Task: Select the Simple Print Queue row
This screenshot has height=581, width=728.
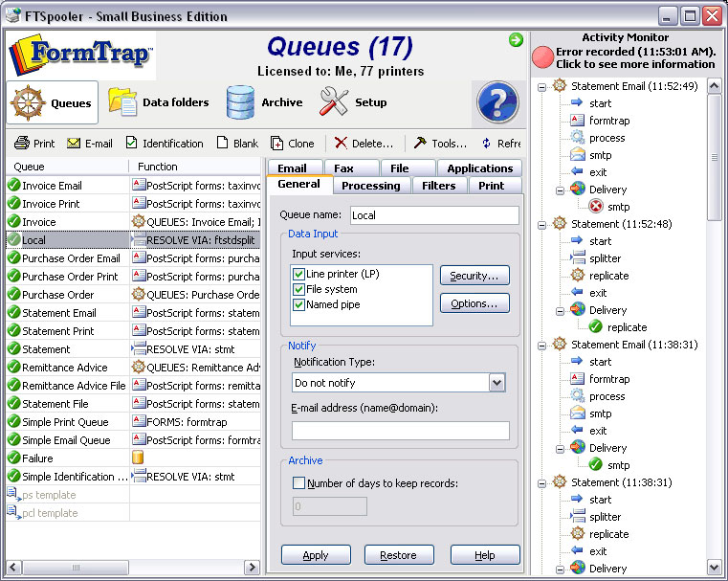Action: tap(133, 421)
